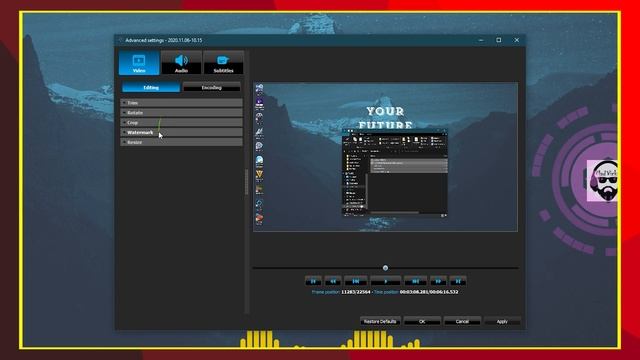Image resolution: width=640 pixels, height=360 pixels.
Task: Click the rewind playback button
Action: [333, 281]
